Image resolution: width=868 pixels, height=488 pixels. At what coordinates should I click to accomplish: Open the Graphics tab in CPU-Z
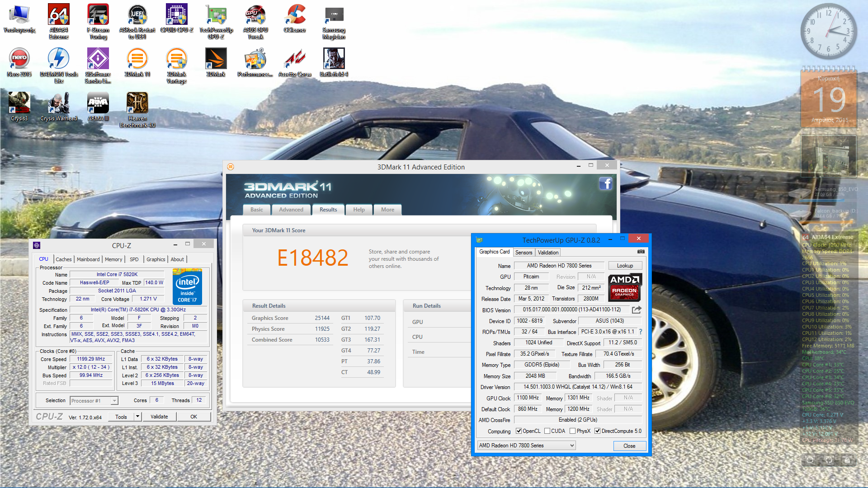click(156, 259)
